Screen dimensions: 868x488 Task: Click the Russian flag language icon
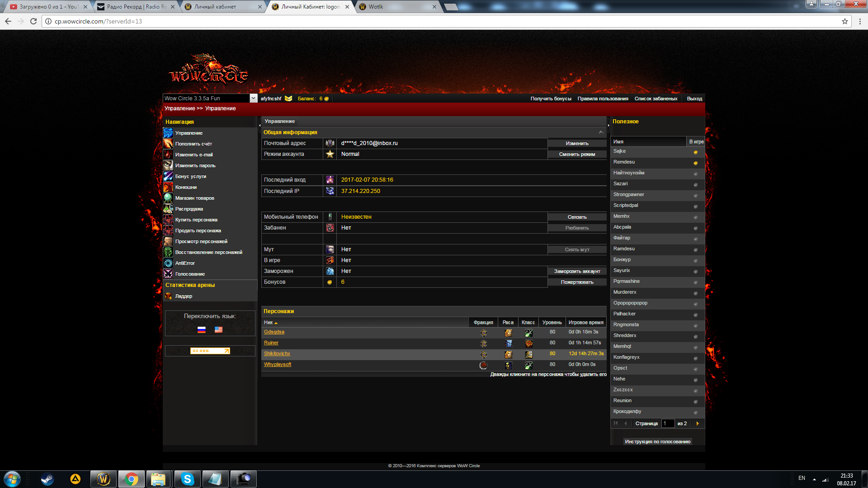202,330
